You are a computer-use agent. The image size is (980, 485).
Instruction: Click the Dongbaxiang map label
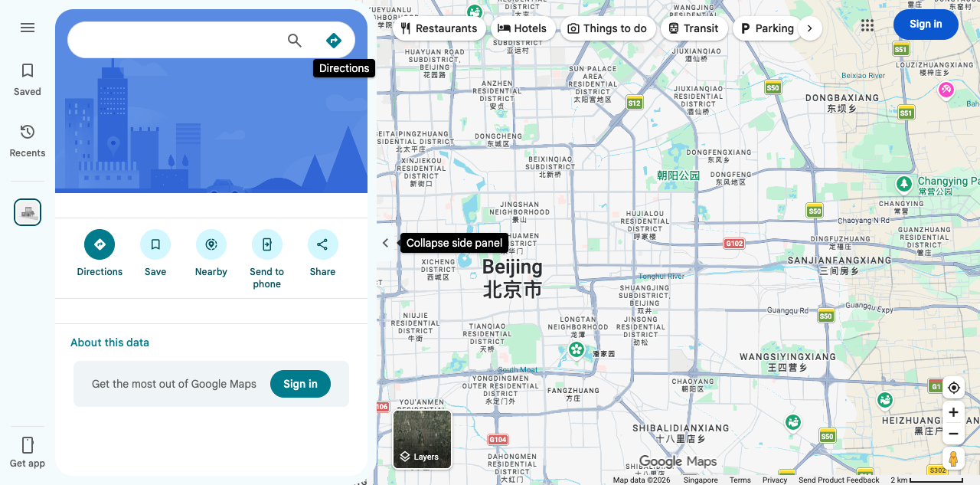tap(842, 103)
